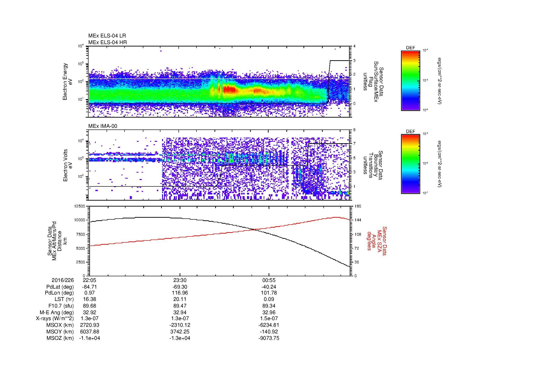Click the 'Electron Energy eV' axis label
The width and height of the screenshot is (555, 392).
[x=67, y=82]
